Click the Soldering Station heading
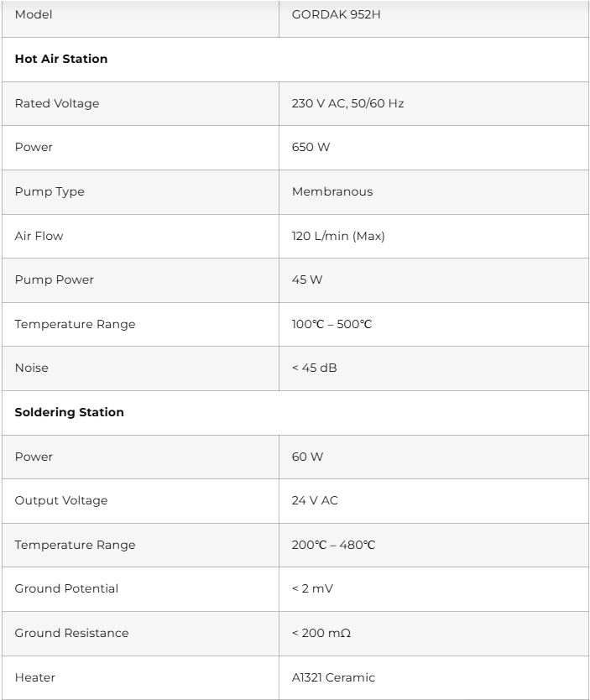The image size is (590, 700). point(69,413)
